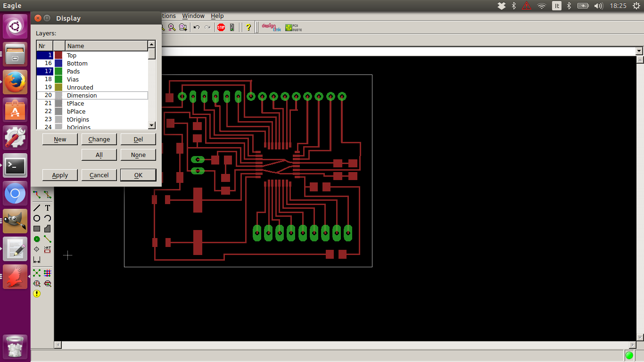Click the Undo arrow in toolbar
This screenshot has width=644, height=362.
coord(197,27)
